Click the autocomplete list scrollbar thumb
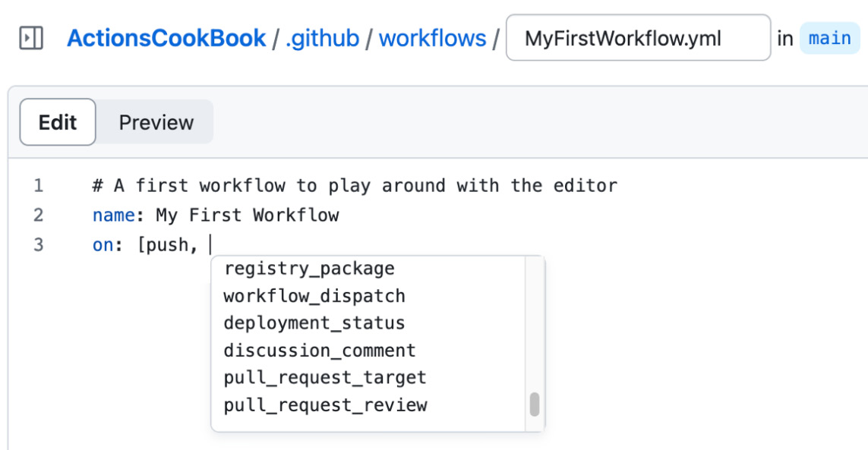This screenshot has height=450, width=868. (x=534, y=404)
